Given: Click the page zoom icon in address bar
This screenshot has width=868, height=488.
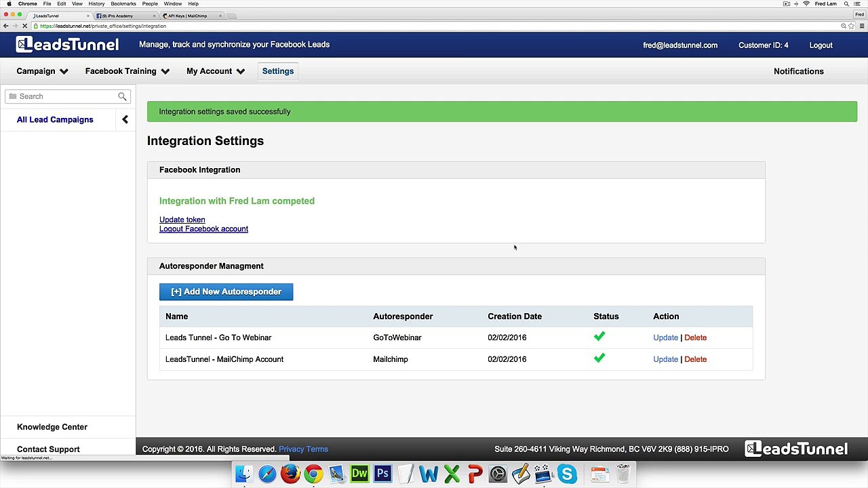Looking at the screenshot, I should (843, 26).
